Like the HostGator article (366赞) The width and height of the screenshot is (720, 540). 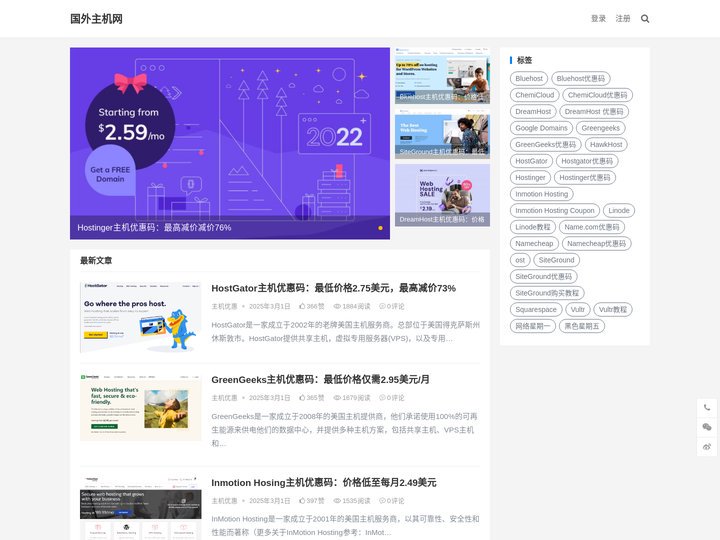coord(311,306)
